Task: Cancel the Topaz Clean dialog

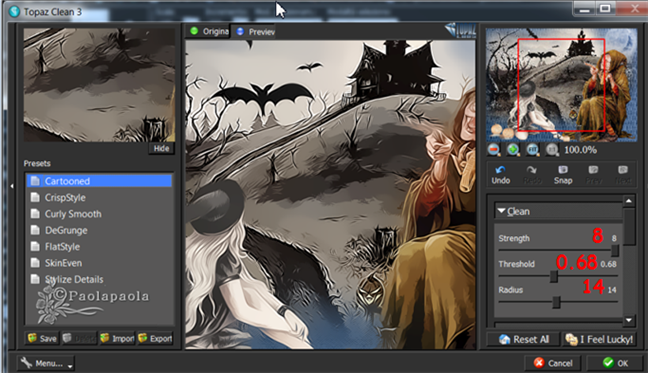Action: point(553,363)
